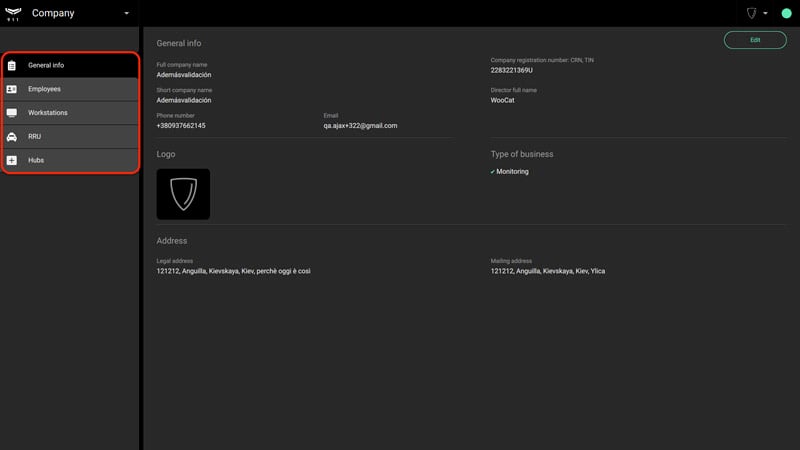
Task: Click the email address qa.ajax+322@gmail.com
Action: (360, 126)
